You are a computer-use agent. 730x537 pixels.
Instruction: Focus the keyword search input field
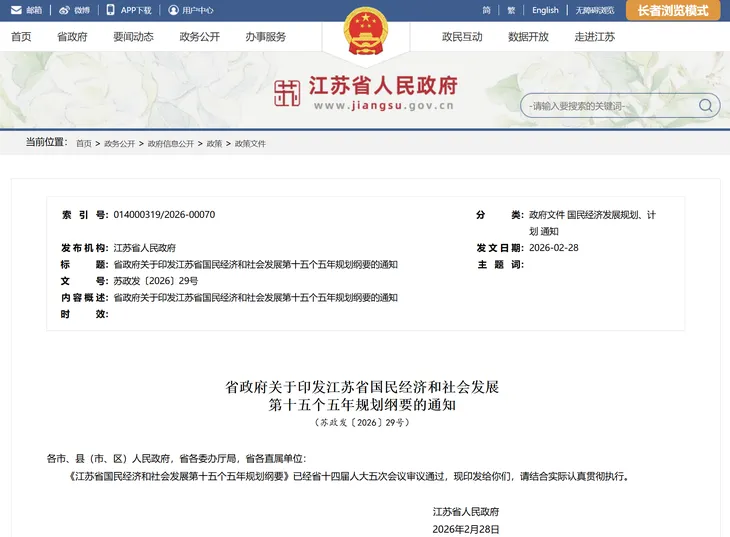(x=610, y=106)
